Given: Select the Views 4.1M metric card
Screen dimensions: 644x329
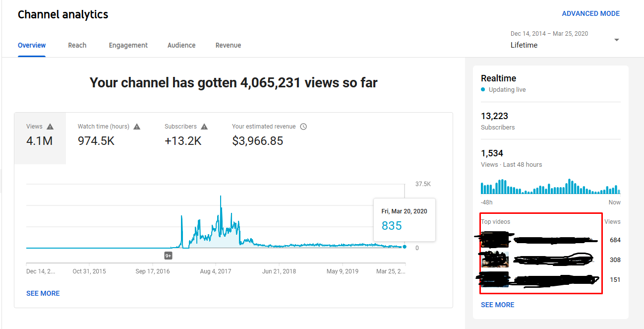Looking at the screenshot, I should (40, 138).
